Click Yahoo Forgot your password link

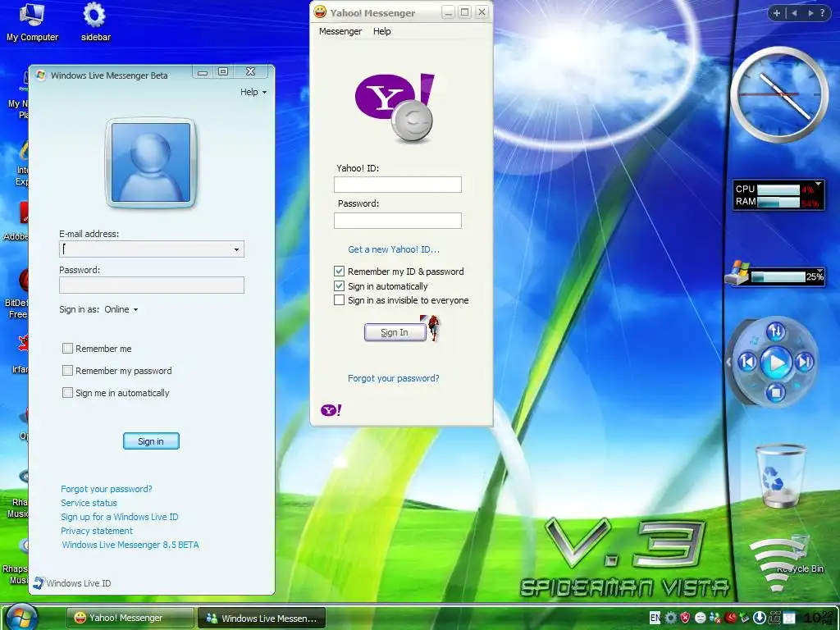pos(394,378)
